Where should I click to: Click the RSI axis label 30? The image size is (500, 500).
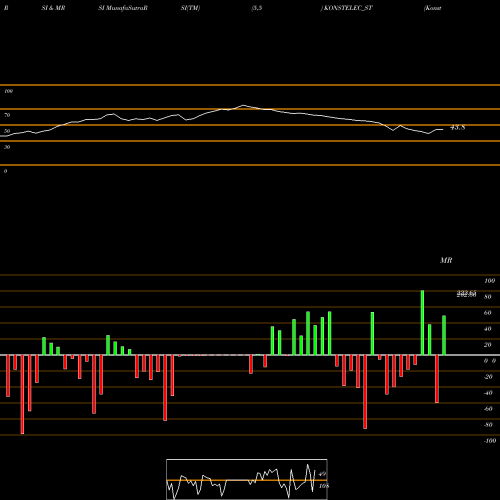pos(7,147)
